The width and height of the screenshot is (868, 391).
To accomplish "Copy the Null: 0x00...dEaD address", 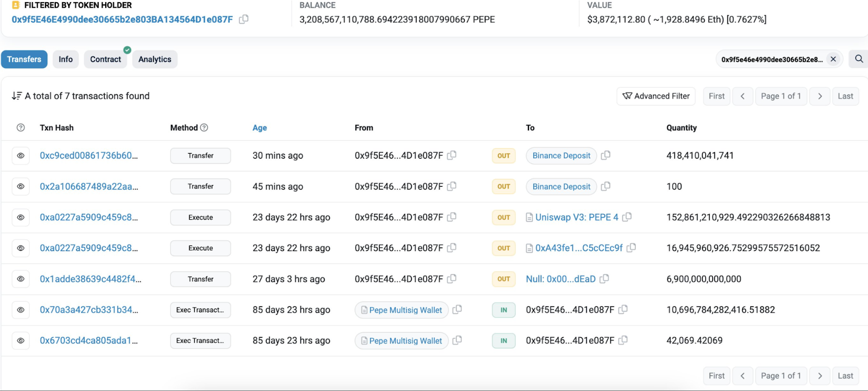I will point(604,279).
